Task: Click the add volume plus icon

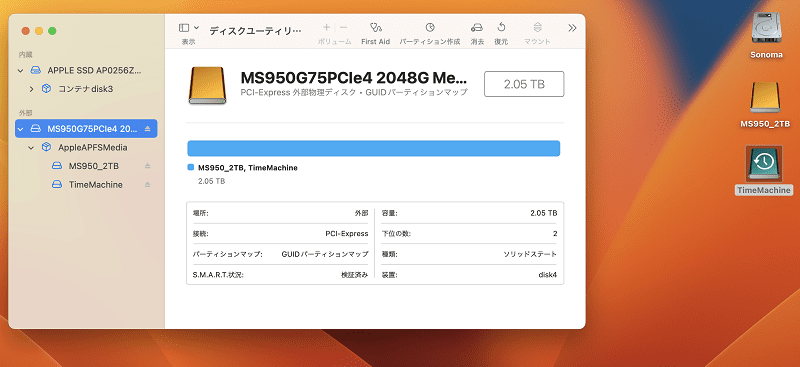Action: [x=327, y=28]
